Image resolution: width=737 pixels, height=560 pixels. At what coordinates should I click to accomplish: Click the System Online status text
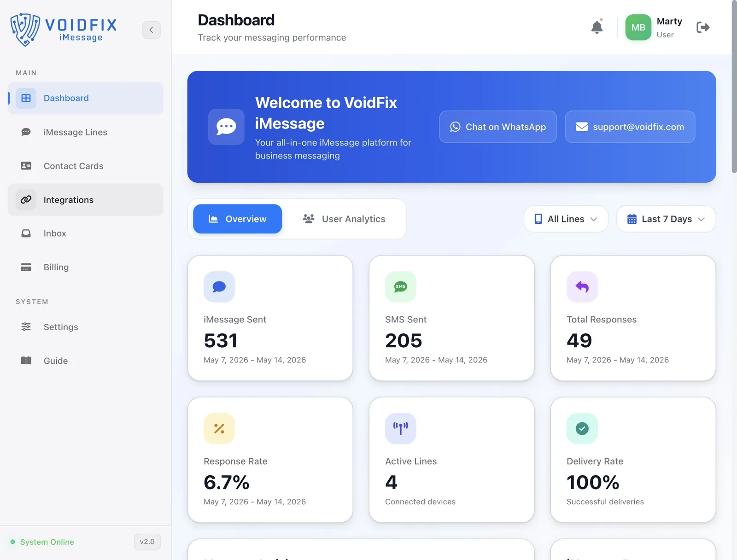(47, 542)
